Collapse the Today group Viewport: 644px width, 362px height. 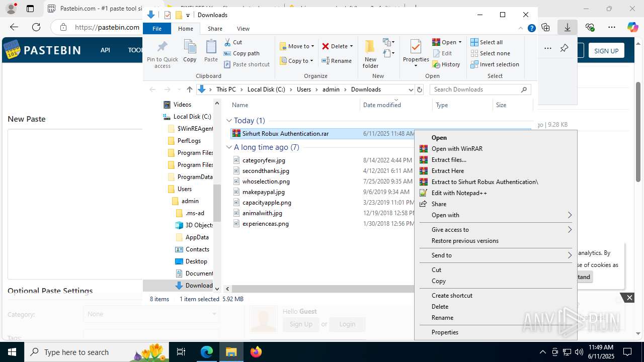pos(229,121)
